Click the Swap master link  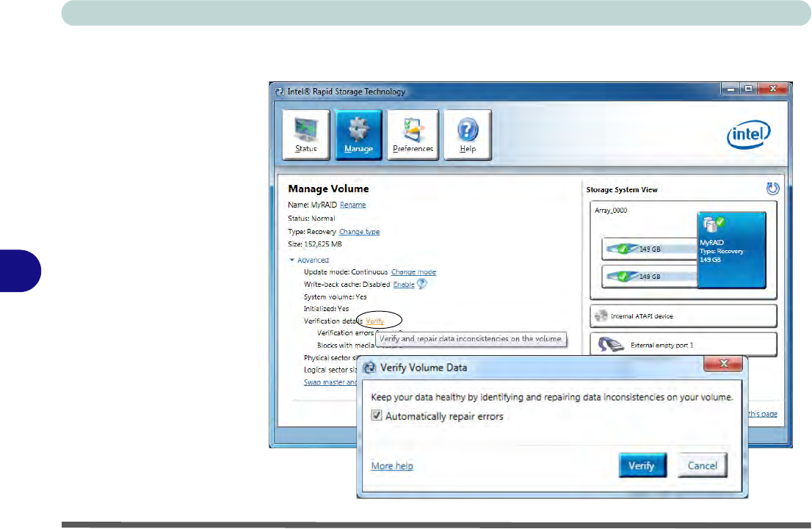330,382
